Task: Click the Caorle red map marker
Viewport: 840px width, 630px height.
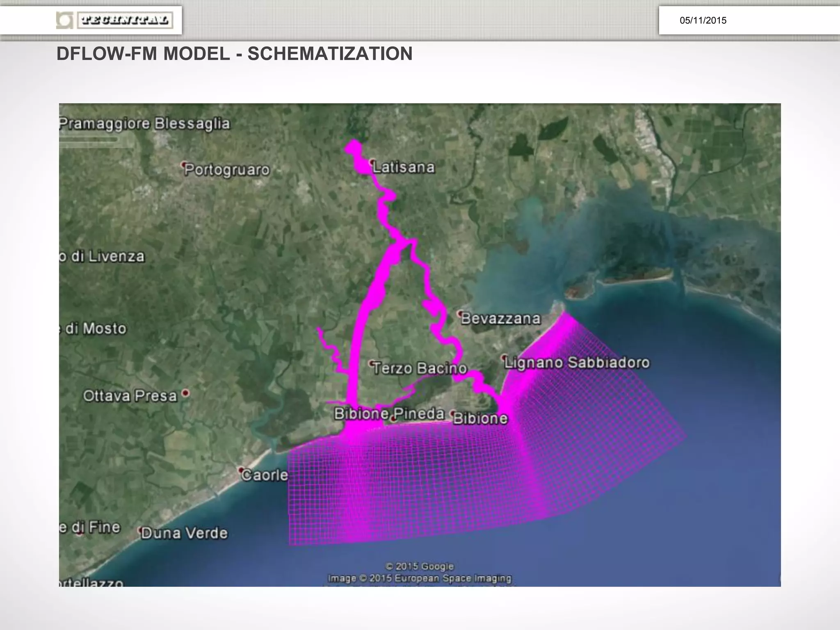Action: pos(242,470)
